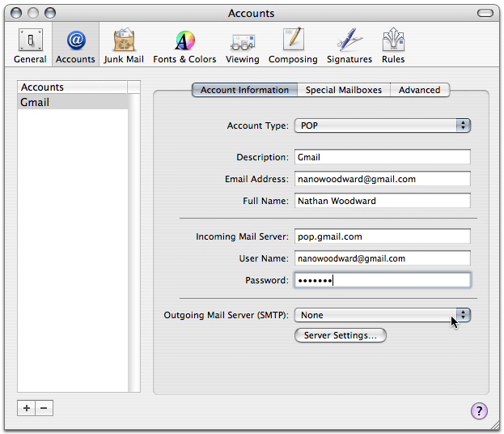Open the Signatures preferences

pos(349,45)
